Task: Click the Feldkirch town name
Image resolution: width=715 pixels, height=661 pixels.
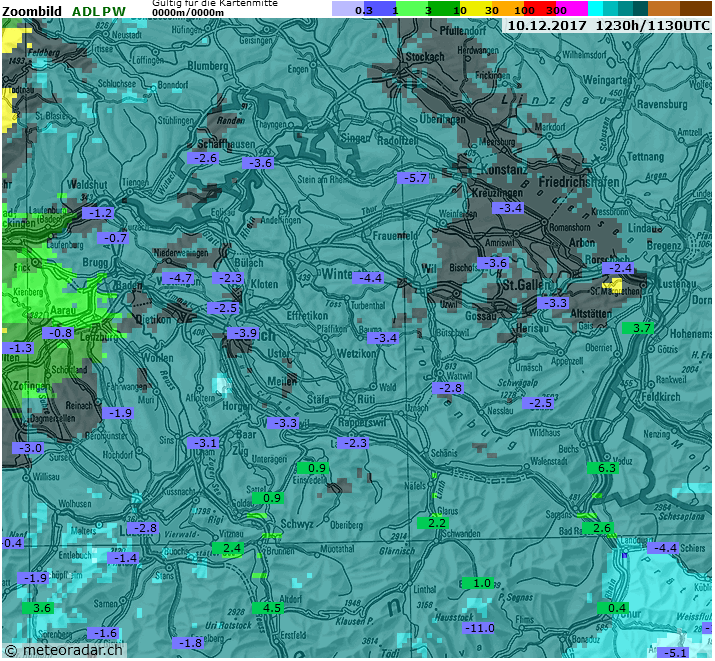Action: click(661, 397)
